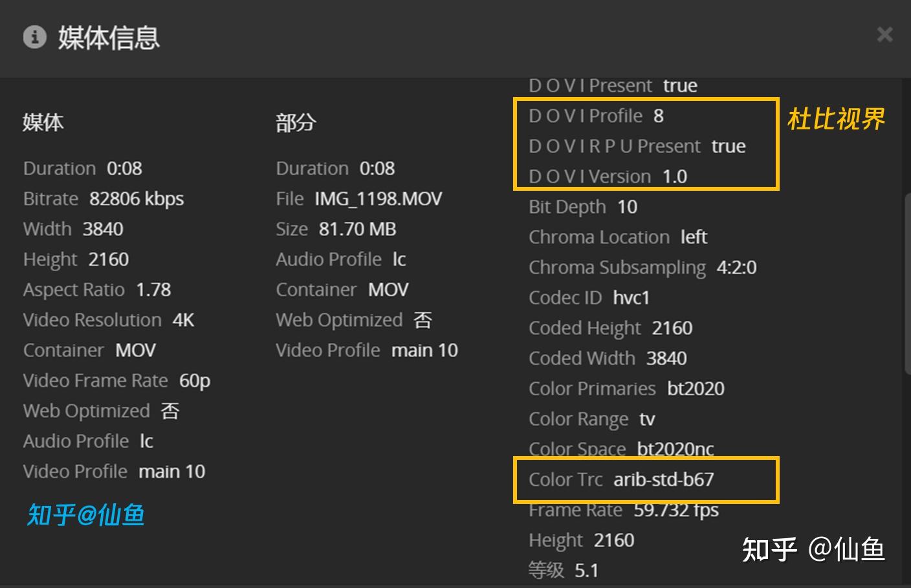Image resolution: width=911 pixels, height=588 pixels.
Task: Click the Color Trc arib-std-b67 entry
Action: tap(621, 480)
